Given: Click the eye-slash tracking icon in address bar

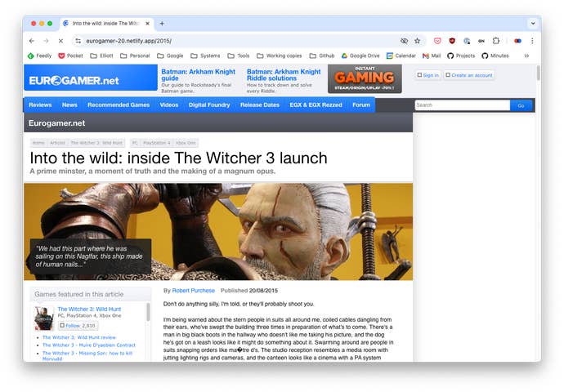Looking at the screenshot, I should click(405, 41).
